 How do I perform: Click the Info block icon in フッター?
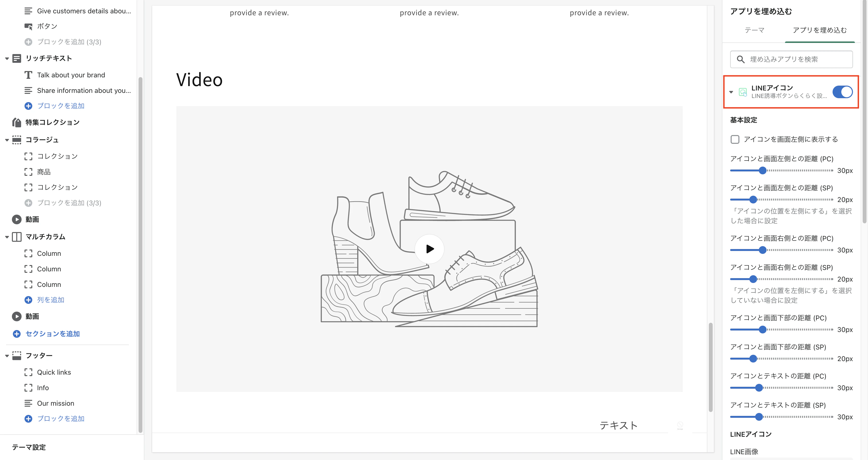28,387
